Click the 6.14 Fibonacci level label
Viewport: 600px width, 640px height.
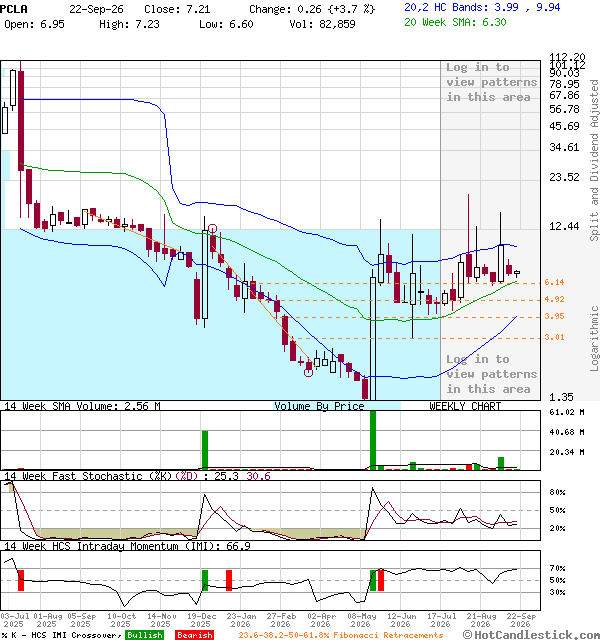(554, 282)
